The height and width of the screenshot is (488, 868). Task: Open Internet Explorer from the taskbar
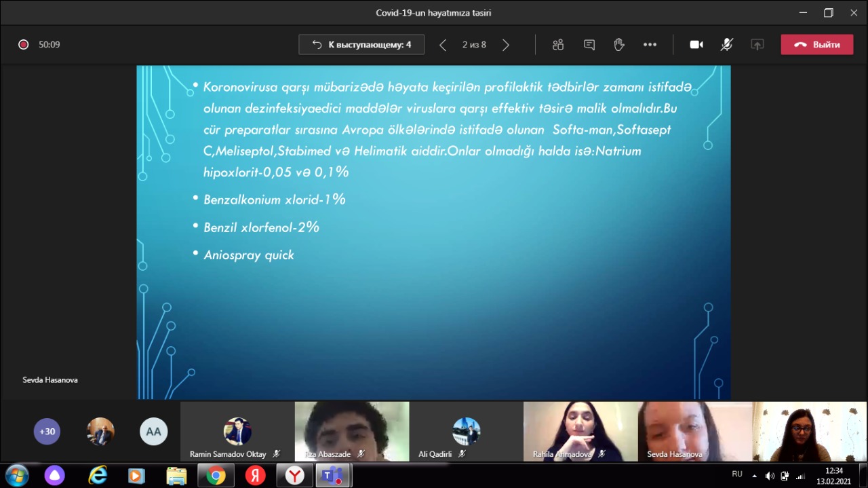(x=98, y=476)
